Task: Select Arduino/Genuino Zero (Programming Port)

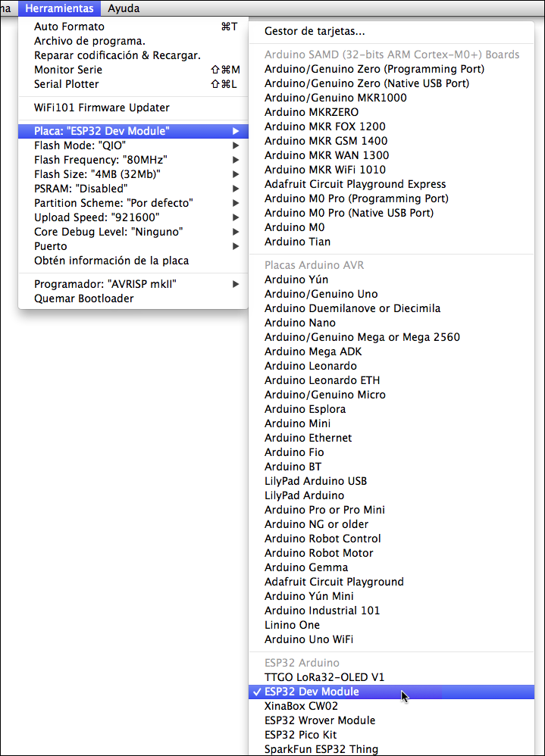Action: [391, 69]
